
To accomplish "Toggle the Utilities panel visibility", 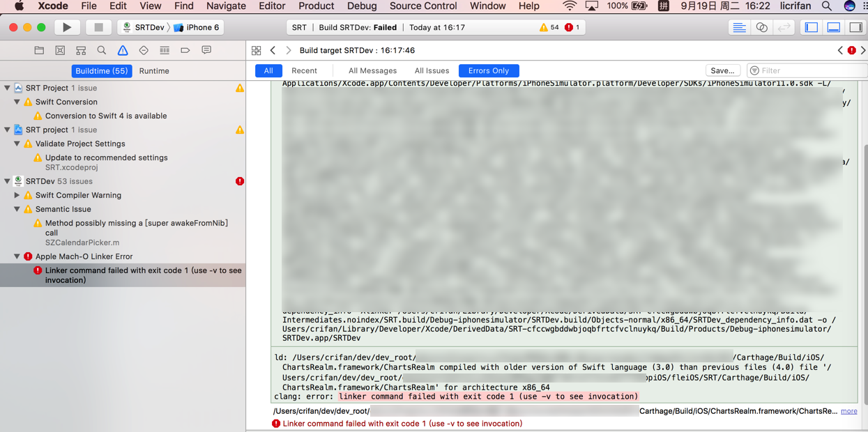I will [x=855, y=27].
